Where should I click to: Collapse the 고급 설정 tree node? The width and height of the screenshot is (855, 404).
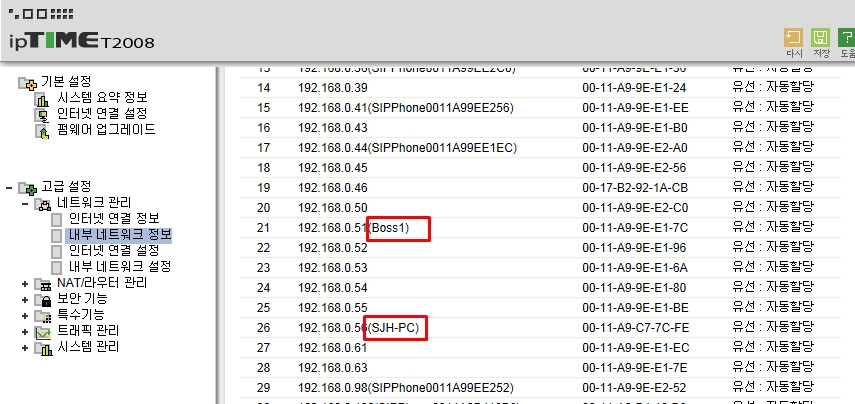click(x=9, y=188)
